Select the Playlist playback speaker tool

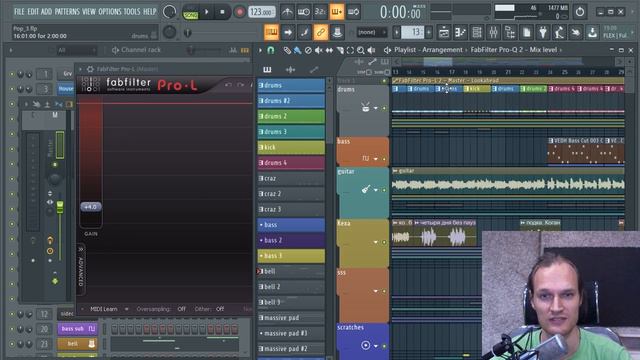click(x=371, y=50)
